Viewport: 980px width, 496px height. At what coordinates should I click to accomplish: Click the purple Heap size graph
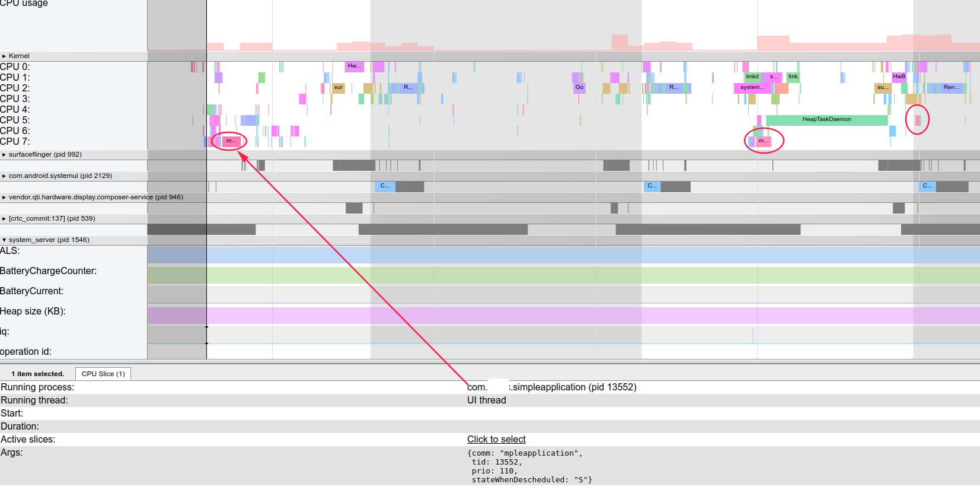pos(563,315)
